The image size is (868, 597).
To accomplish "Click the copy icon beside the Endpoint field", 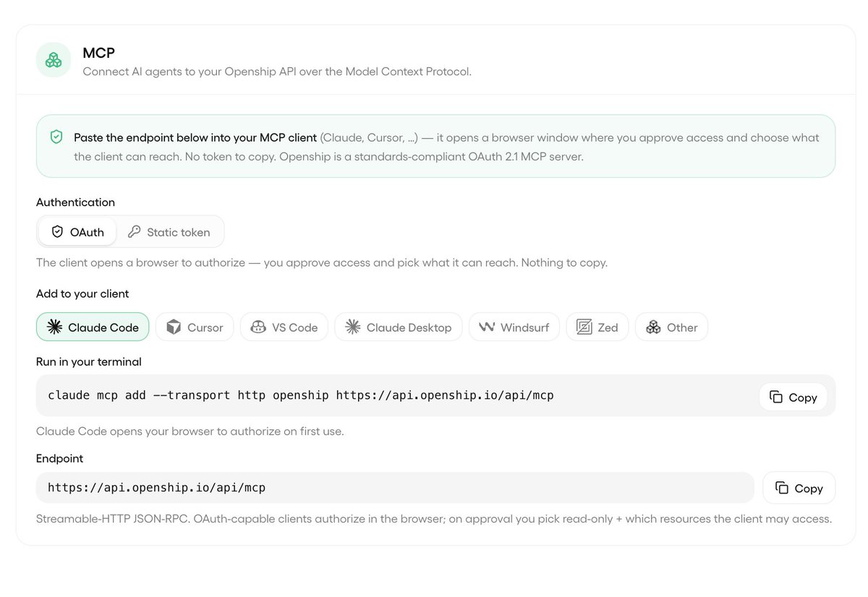I will 782,488.
